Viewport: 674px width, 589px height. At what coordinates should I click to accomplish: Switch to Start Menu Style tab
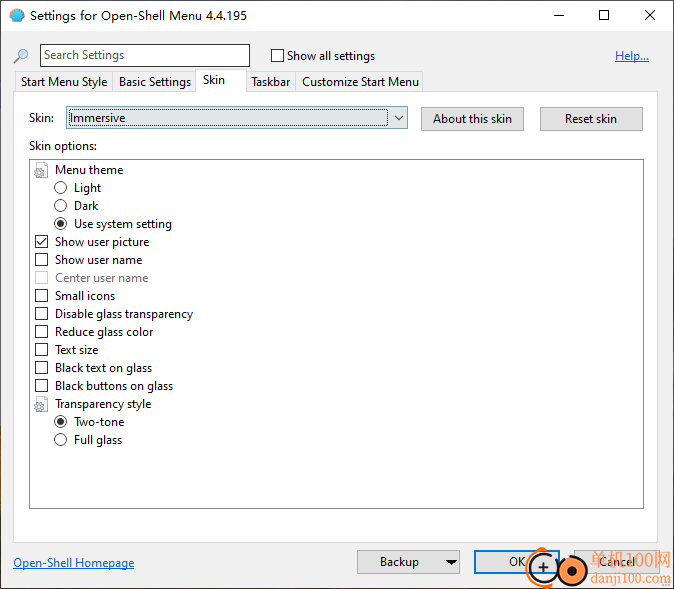coord(64,82)
